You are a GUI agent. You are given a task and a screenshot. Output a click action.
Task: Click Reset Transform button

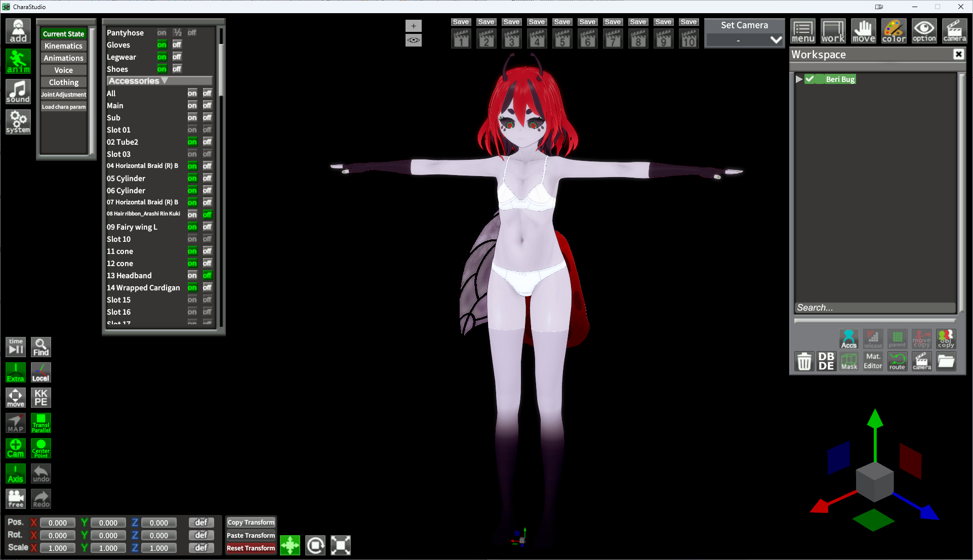[251, 548]
